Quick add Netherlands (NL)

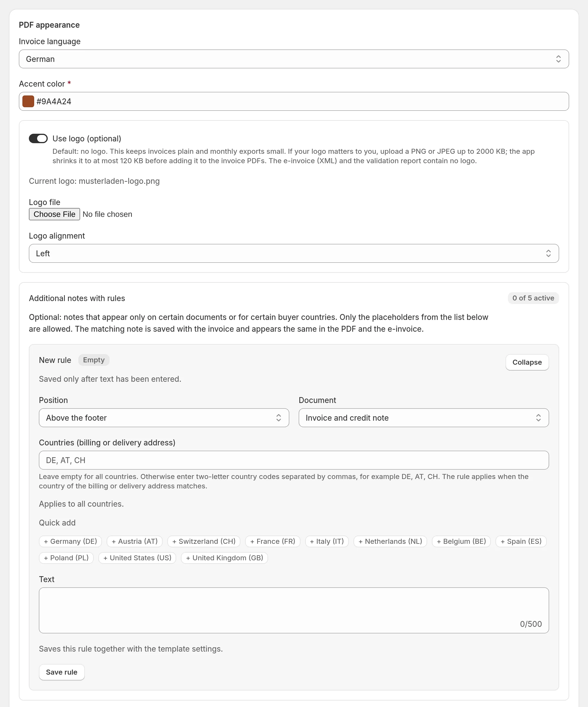tap(390, 541)
